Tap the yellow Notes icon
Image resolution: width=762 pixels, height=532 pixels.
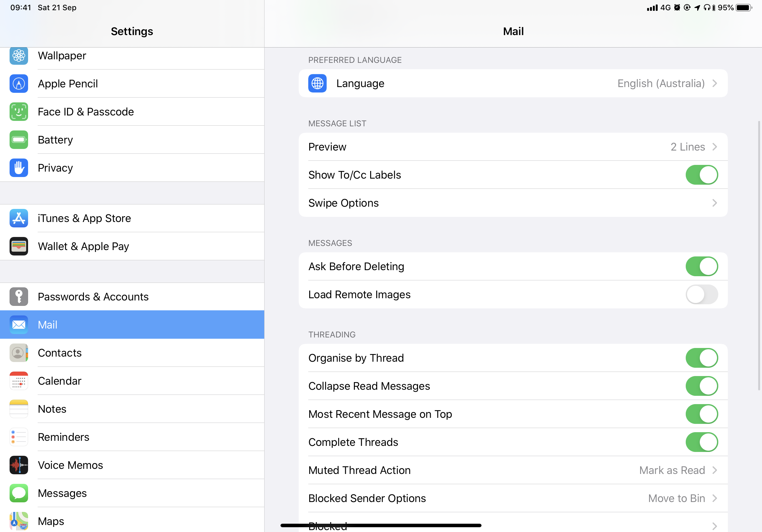[19, 409]
